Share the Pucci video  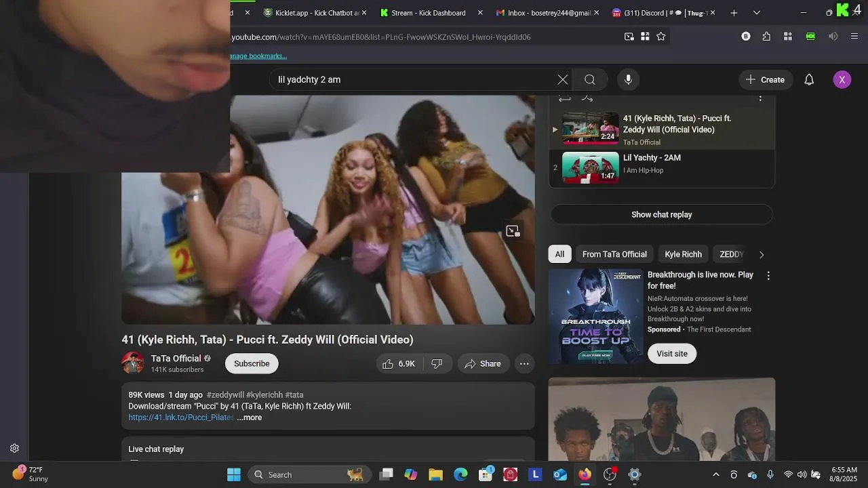click(483, 364)
